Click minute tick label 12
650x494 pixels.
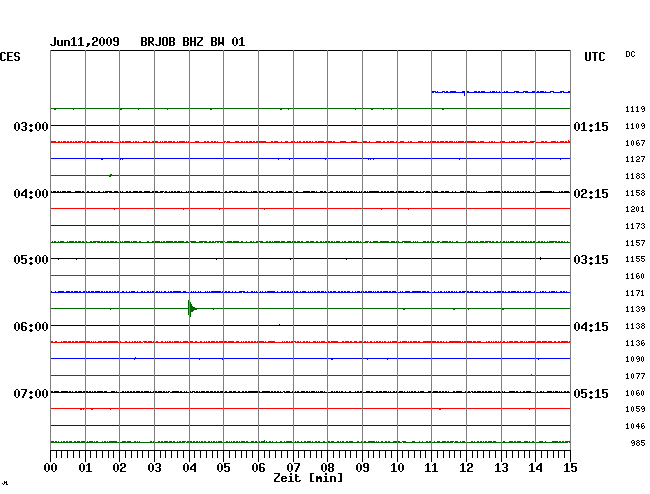click(x=466, y=468)
